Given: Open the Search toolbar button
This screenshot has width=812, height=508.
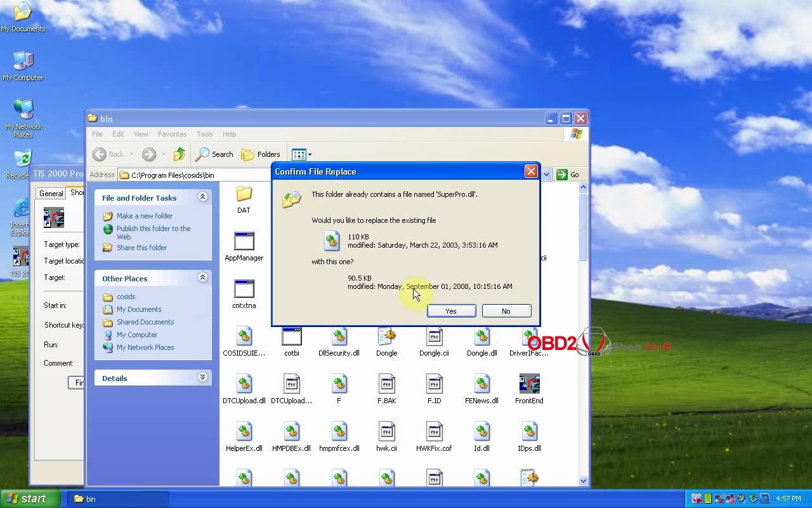Looking at the screenshot, I should (214, 154).
